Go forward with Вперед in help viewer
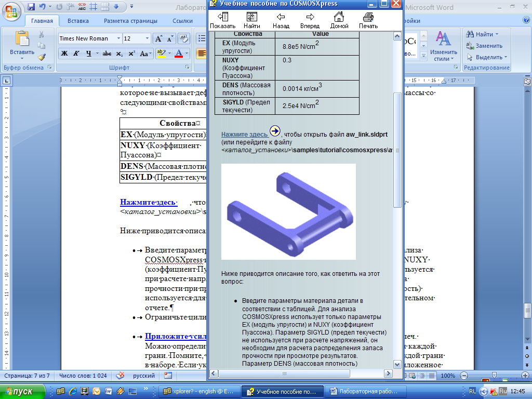 pos(310,20)
